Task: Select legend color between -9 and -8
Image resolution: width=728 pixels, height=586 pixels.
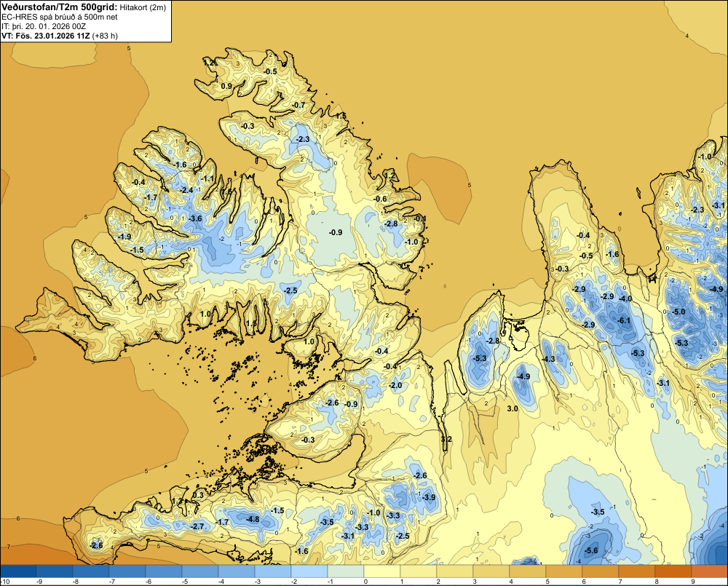Action: pyautogui.click(x=55, y=571)
